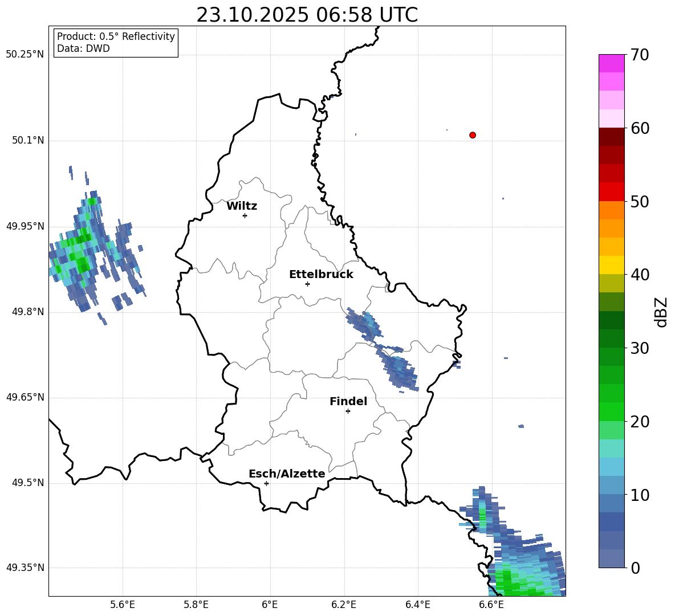The image size is (675, 616).
Task: Click the colorbar tick label 10
Action: click(640, 495)
